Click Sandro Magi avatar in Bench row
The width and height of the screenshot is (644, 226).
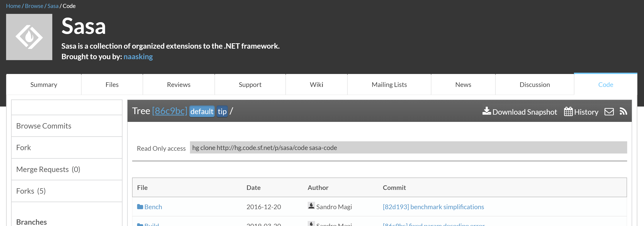point(311,206)
